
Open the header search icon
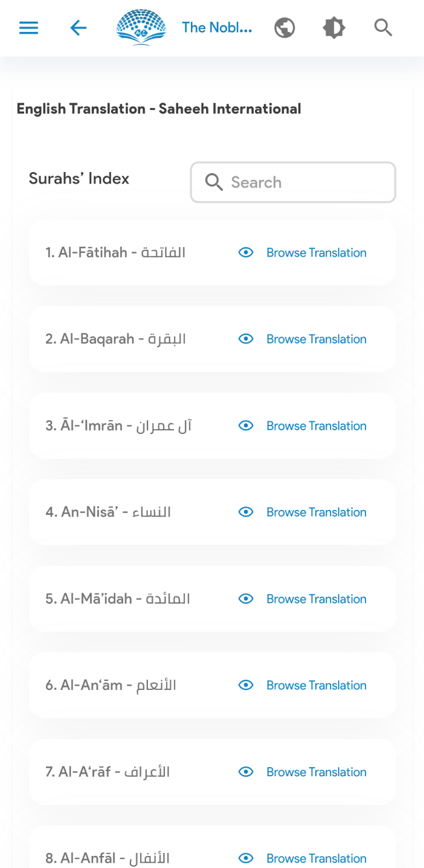coord(383,27)
